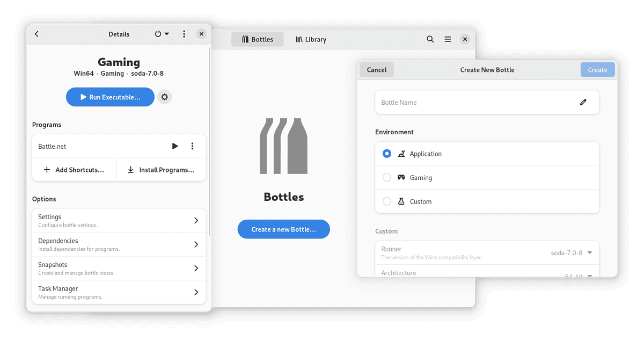This screenshot has width=644, height=340.
Task: Click into the Bottle Name input field
Action: (x=472, y=102)
